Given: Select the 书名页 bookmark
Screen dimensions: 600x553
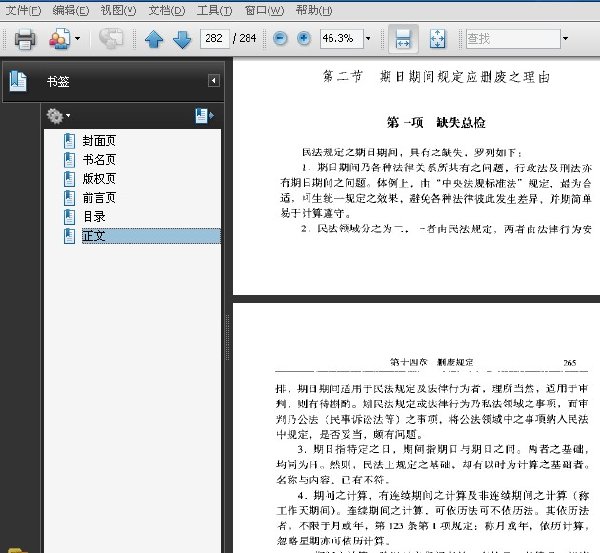Looking at the screenshot, I should (99, 160).
